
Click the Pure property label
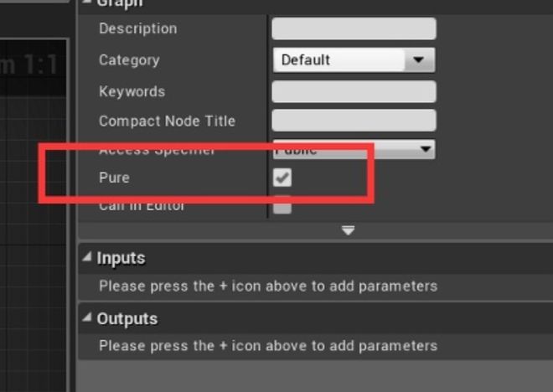114,178
